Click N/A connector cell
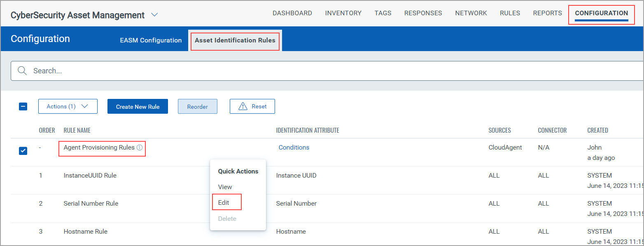Viewport: 644px width, 246px height. (x=544, y=148)
